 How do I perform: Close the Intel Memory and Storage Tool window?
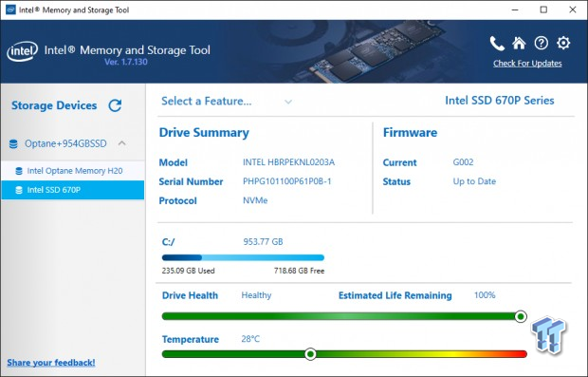coord(572,9)
